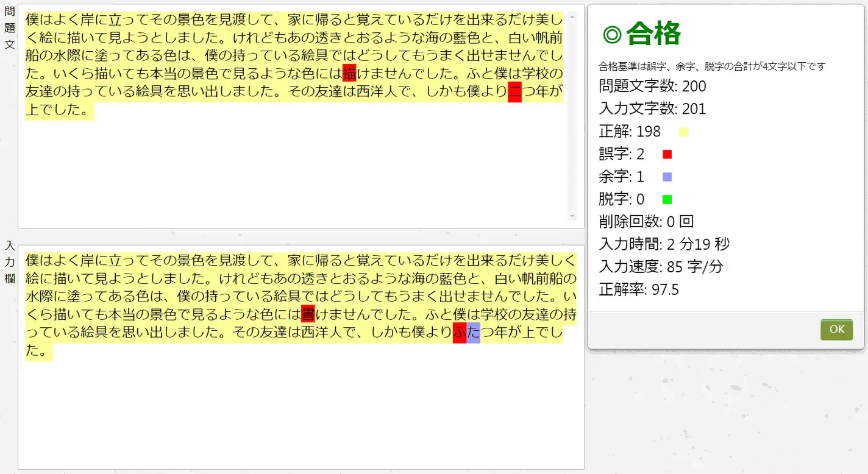The height and width of the screenshot is (474, 868).
Task: Click the scroll-up arrow of the problem text box
Action: (x=572, y=16)
